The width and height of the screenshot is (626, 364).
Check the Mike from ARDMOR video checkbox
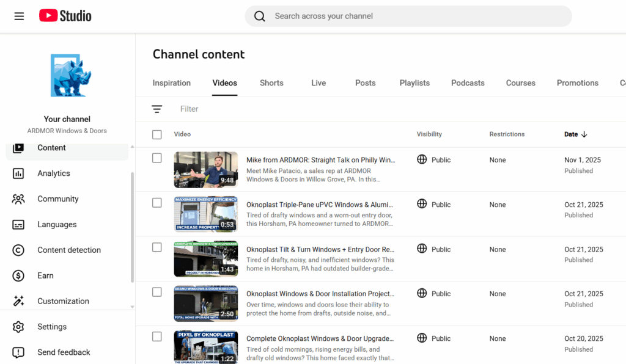pos(157,158)
